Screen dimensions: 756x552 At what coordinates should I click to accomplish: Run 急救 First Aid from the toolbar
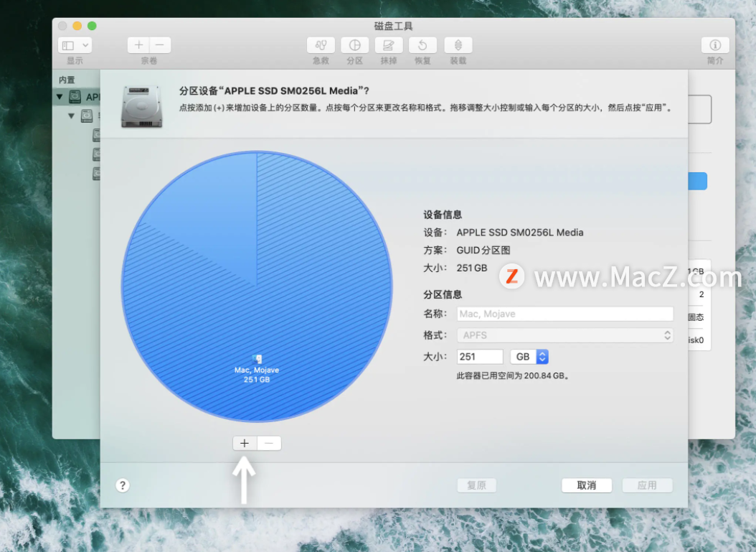point(321,45)
